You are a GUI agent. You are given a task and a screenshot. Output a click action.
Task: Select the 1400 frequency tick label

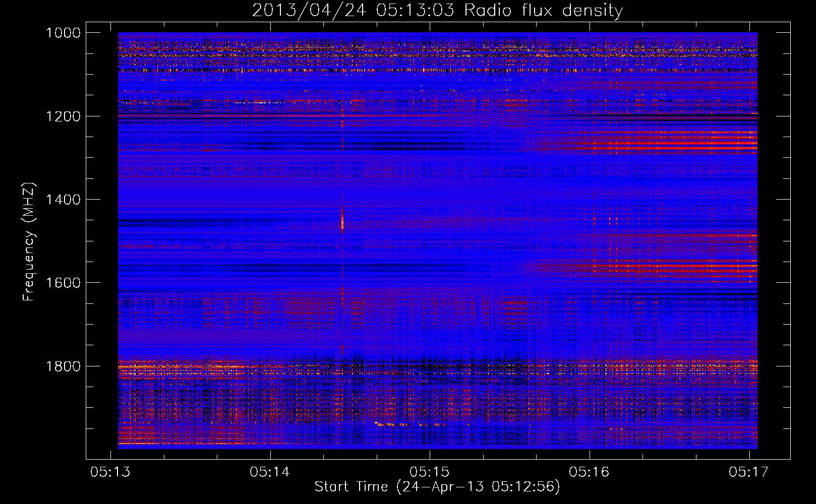pyautogui.click(x=63, y=200)
